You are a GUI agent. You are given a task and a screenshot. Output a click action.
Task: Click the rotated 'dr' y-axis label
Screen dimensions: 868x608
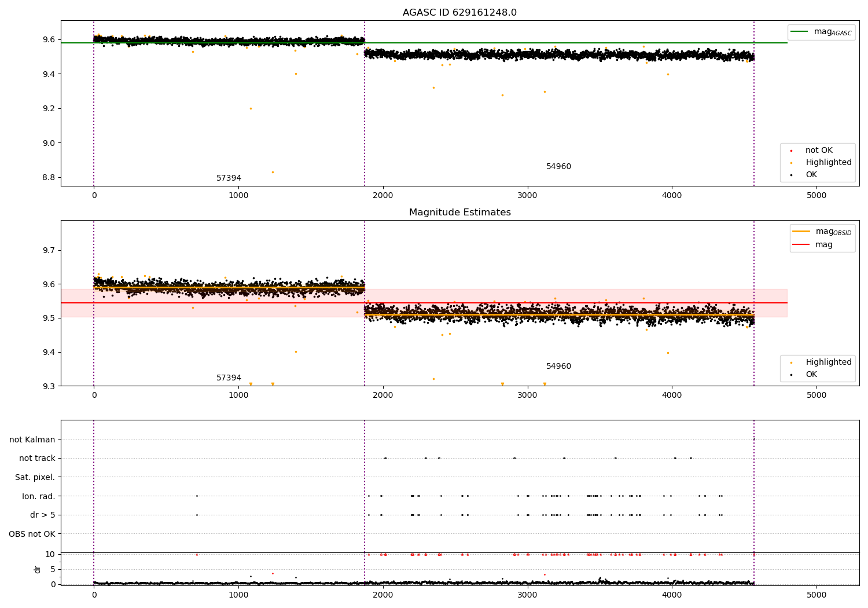38,569
